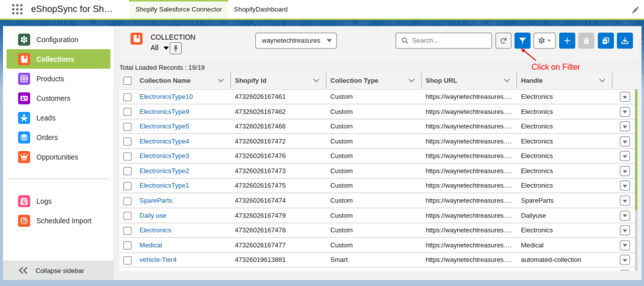Open the ElectronicsType2 collection link

click(164, 171)
